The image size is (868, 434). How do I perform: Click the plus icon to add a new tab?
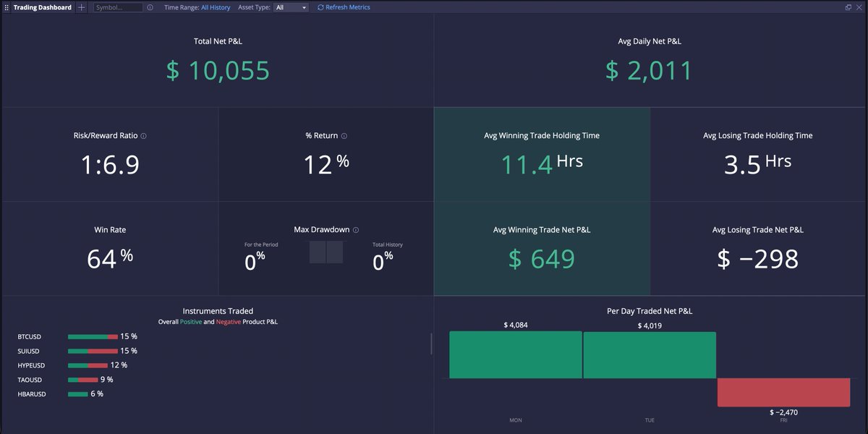tap(81, 7)
